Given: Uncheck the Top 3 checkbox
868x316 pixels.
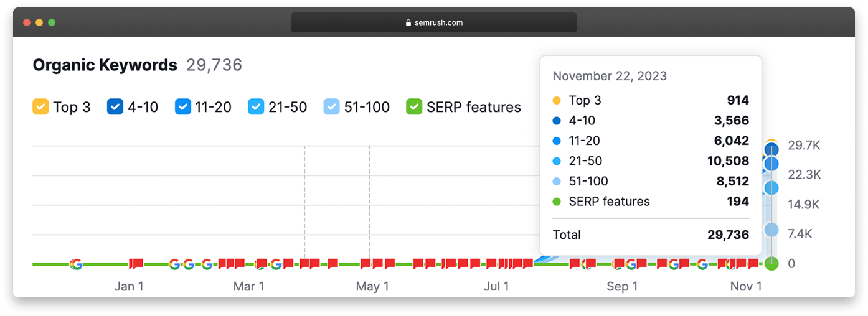Looking at the screenshot, I should click(x=40, y=107).
